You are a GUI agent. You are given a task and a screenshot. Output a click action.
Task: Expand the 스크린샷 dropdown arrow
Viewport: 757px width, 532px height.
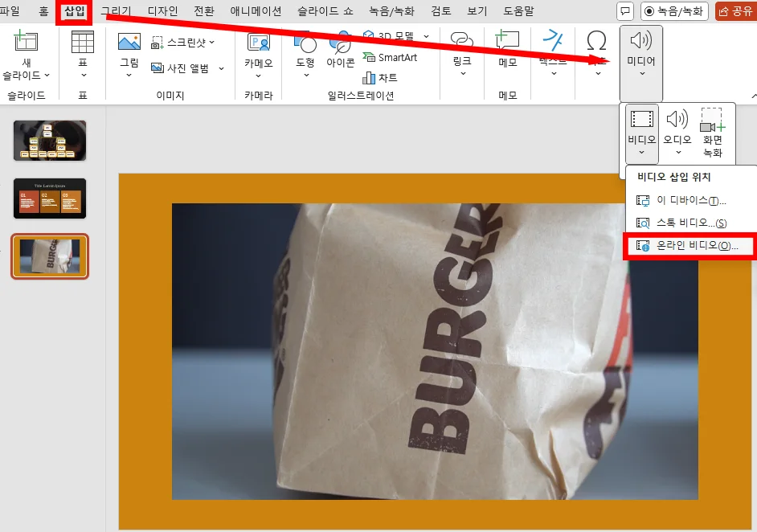point(212,43)
